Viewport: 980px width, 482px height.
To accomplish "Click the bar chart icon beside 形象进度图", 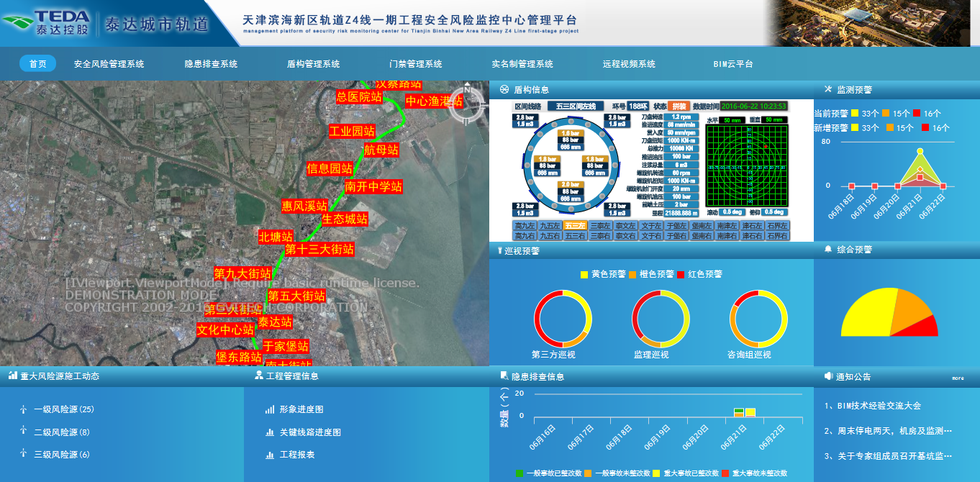I will tap(270, 409).
